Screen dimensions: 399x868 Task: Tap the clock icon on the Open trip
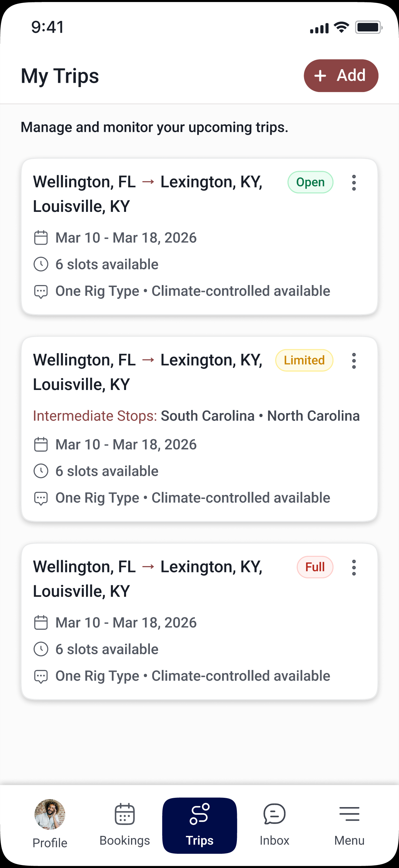coord(41,264)
